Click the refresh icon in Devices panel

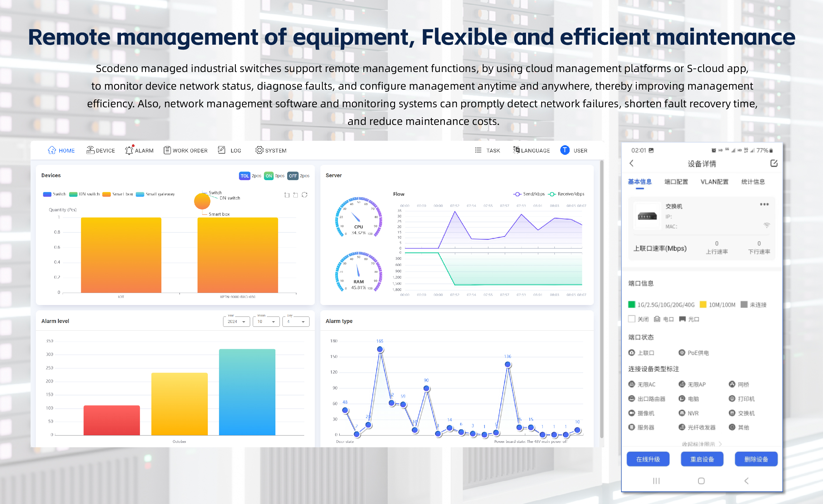click(304, 195)
